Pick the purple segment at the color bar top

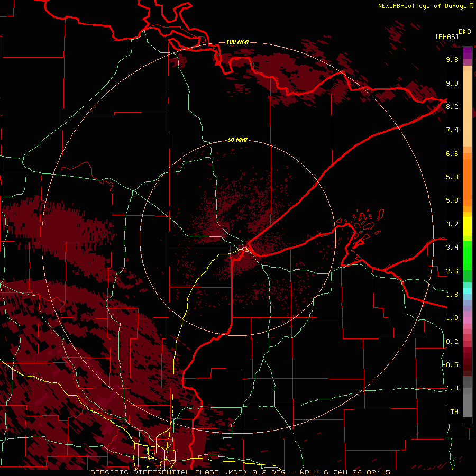[467, 53]
